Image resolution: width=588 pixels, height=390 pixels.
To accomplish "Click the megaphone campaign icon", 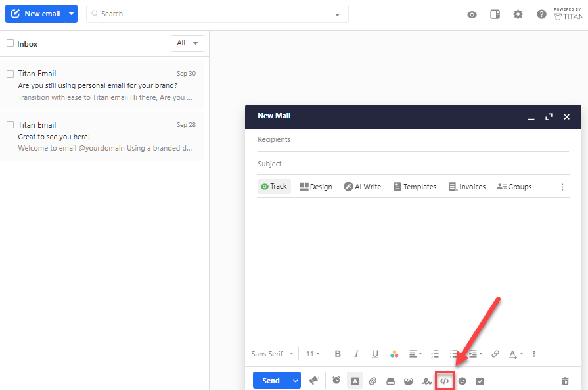I will point(313,381).
